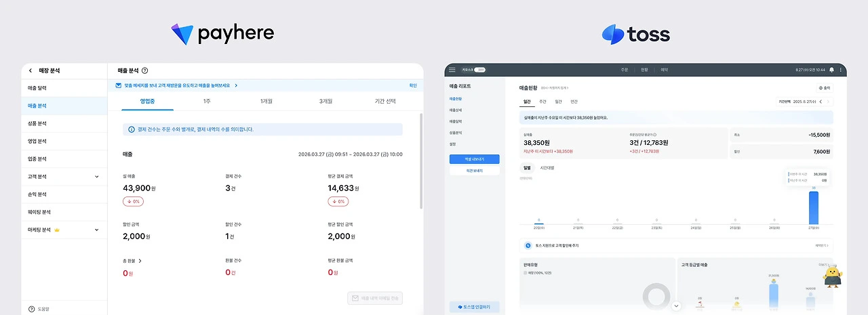868x315 pixels.
Task: Select the 영업중 tab in payhere
Action: (147, 101)
